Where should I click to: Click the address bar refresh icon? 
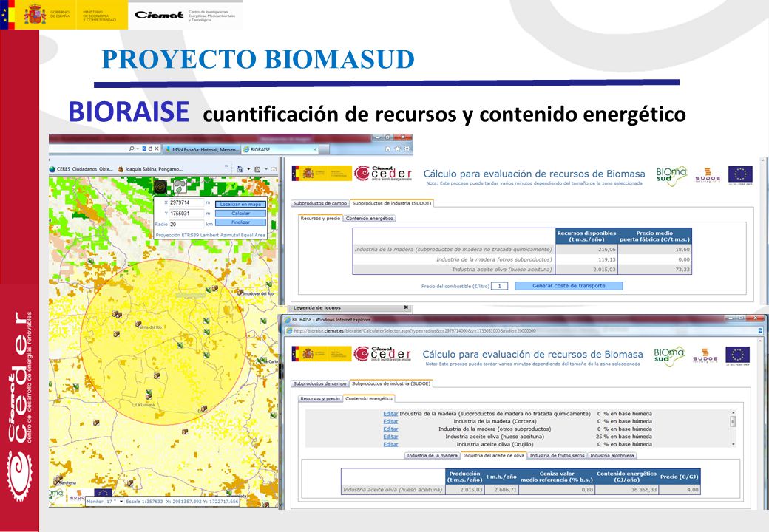point(150,149)
